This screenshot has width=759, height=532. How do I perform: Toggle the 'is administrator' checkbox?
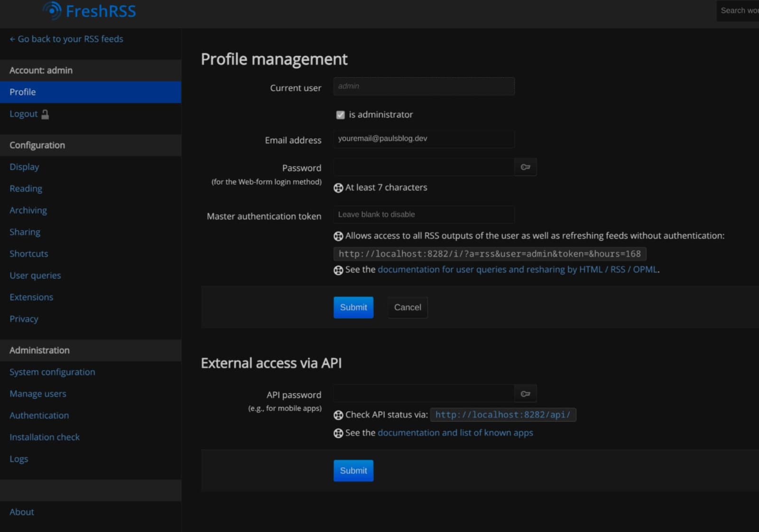point(340,114)
